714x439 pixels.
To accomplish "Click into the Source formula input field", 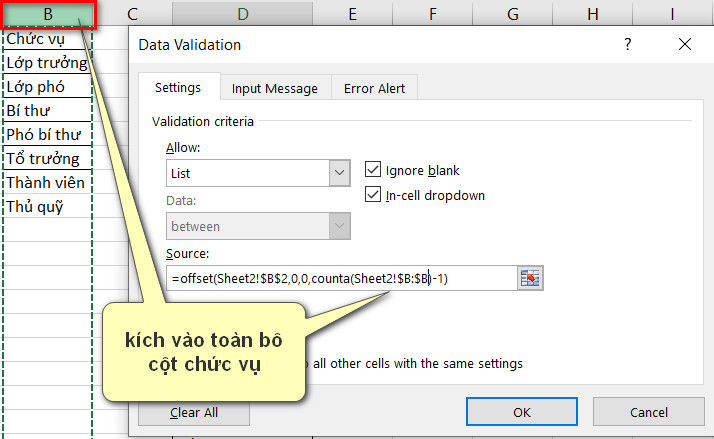I will tap(342, 278).
